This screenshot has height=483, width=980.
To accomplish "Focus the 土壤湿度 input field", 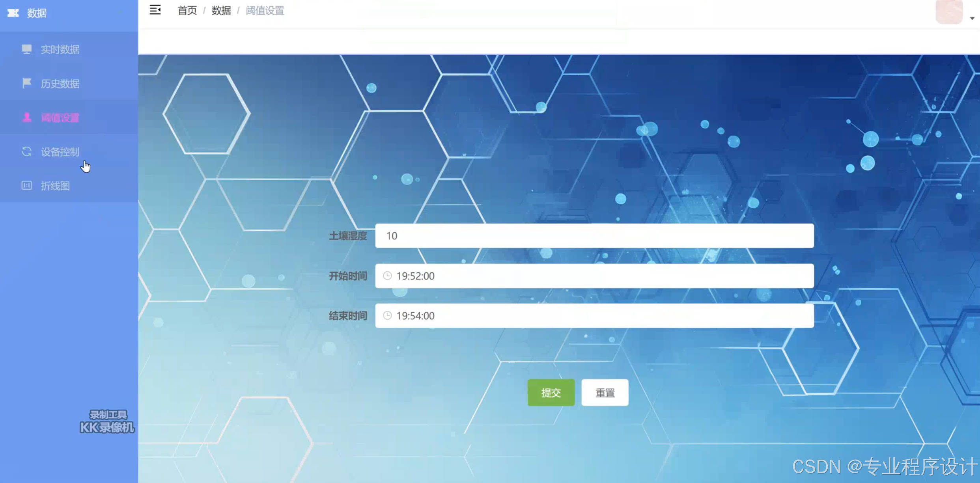I will coord(594,236).
